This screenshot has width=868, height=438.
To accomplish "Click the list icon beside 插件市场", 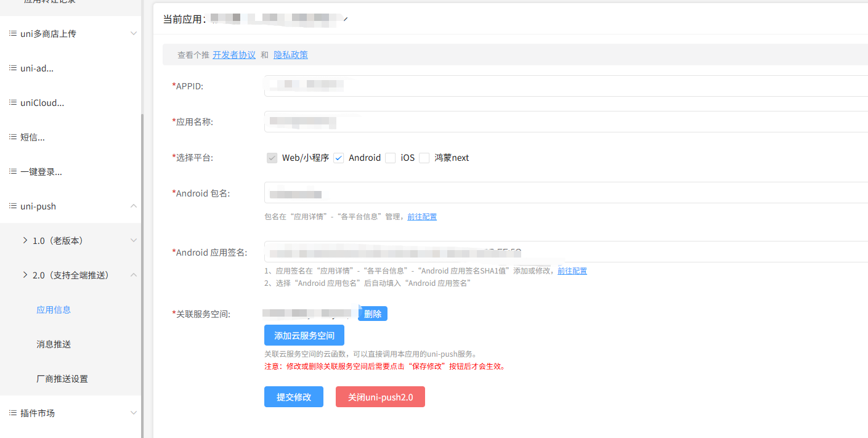I will tap(12, 413).
